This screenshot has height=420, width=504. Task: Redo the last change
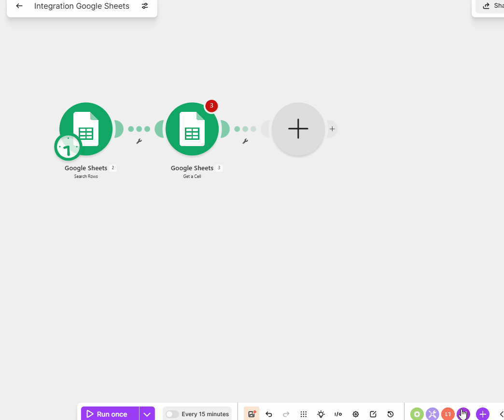(x=286, y=414)
